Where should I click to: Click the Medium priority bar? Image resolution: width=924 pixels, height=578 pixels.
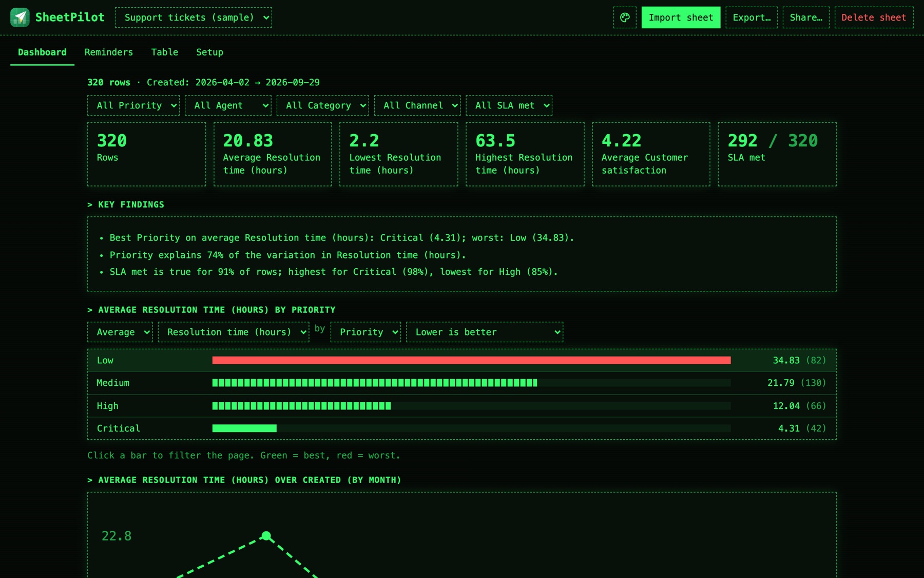[375, 383]
